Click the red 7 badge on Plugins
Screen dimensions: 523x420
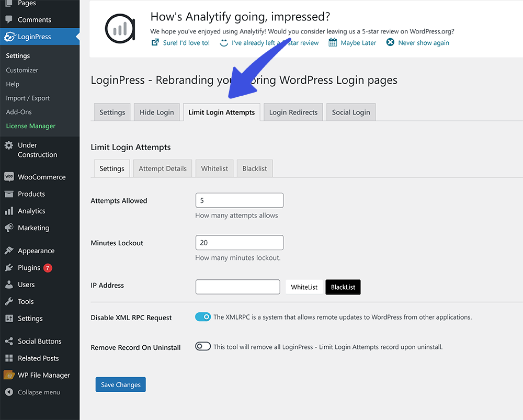coord(48,268)
